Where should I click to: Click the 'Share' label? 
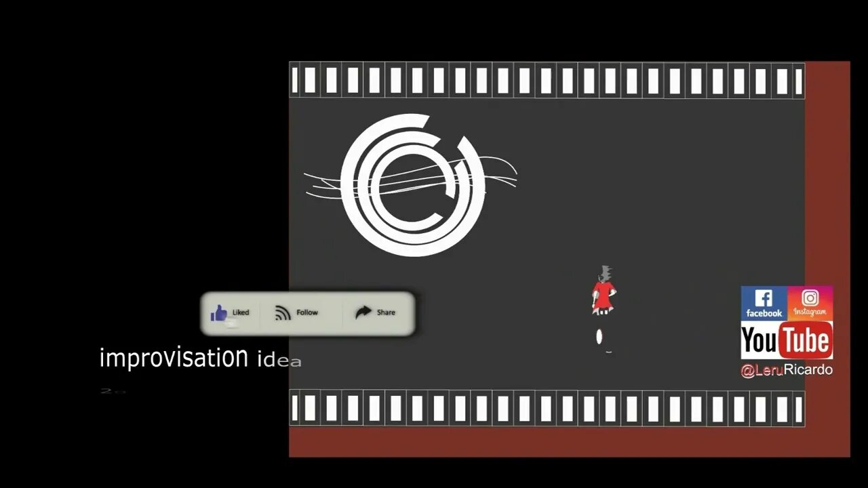(x=386, y=312)
